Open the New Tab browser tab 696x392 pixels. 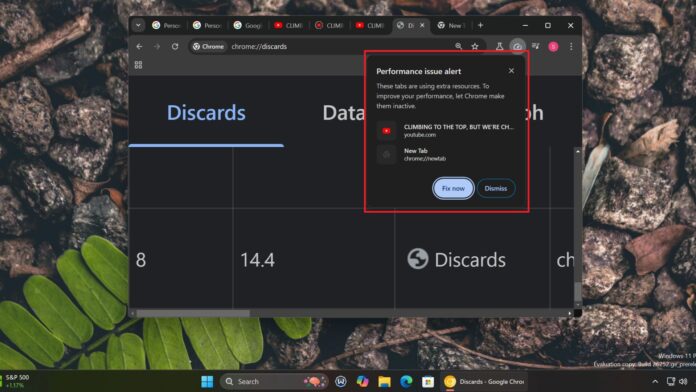451,25
